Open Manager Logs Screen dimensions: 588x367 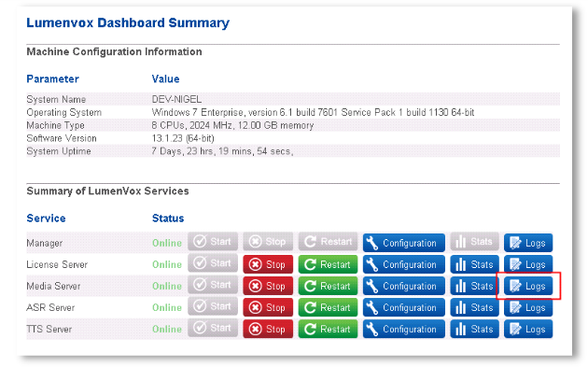[528, 243]
